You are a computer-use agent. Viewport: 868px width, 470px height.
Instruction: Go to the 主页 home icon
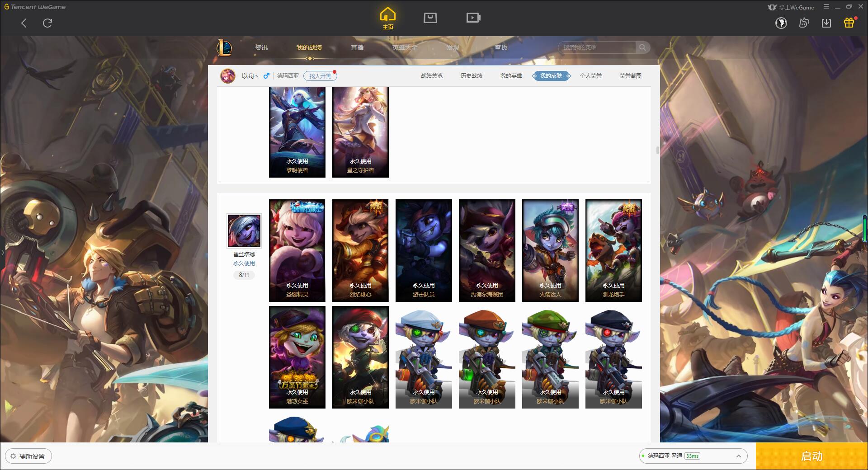tap(388, 18)
